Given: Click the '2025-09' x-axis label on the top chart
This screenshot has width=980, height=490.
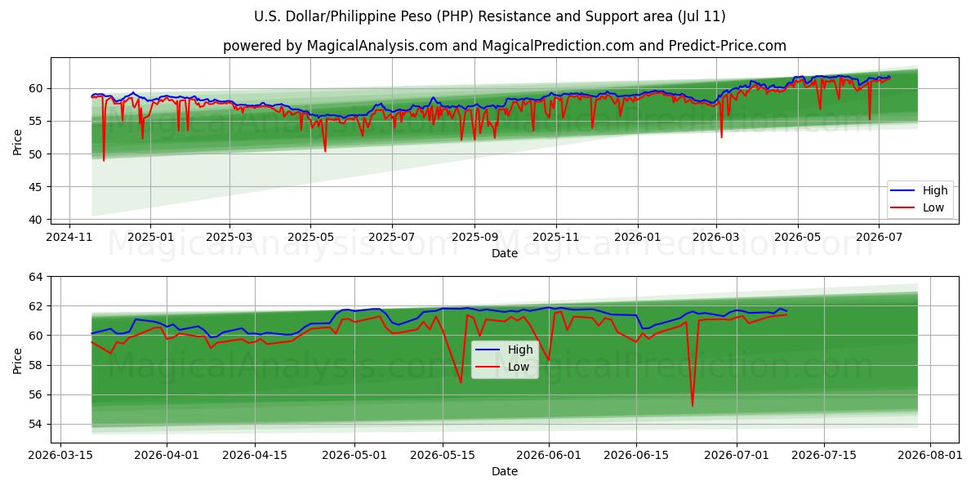Looking at the screenshot, I should (x=475, y=237).
